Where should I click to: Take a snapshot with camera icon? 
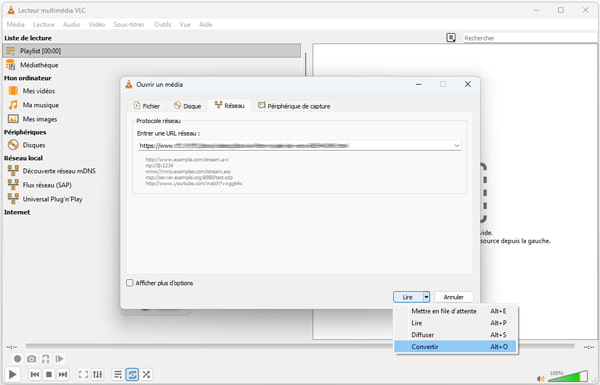(31, 359)
